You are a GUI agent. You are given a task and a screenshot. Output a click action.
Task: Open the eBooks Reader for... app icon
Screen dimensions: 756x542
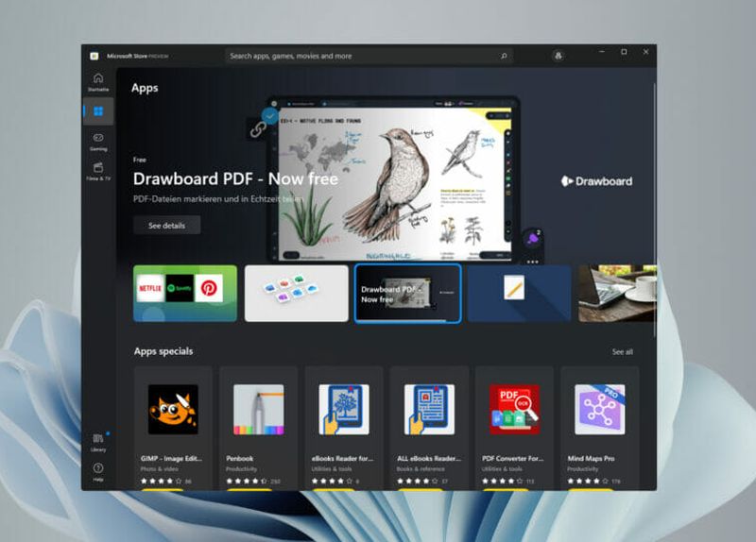click(x=344, y=410)
